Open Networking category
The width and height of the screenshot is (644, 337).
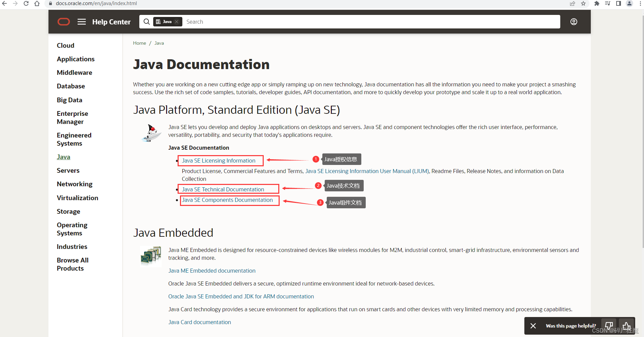point(75,184)
